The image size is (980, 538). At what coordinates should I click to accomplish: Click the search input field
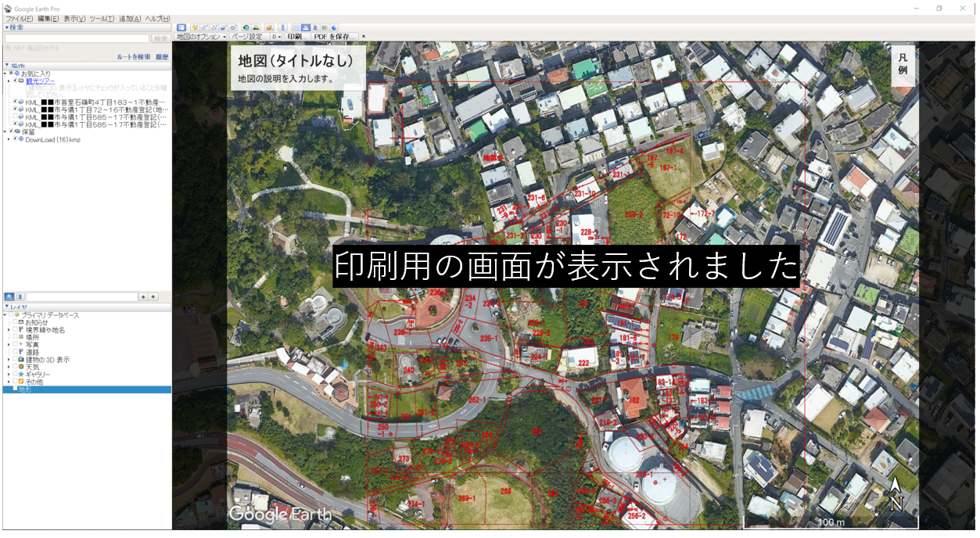(x=77, y=38)
